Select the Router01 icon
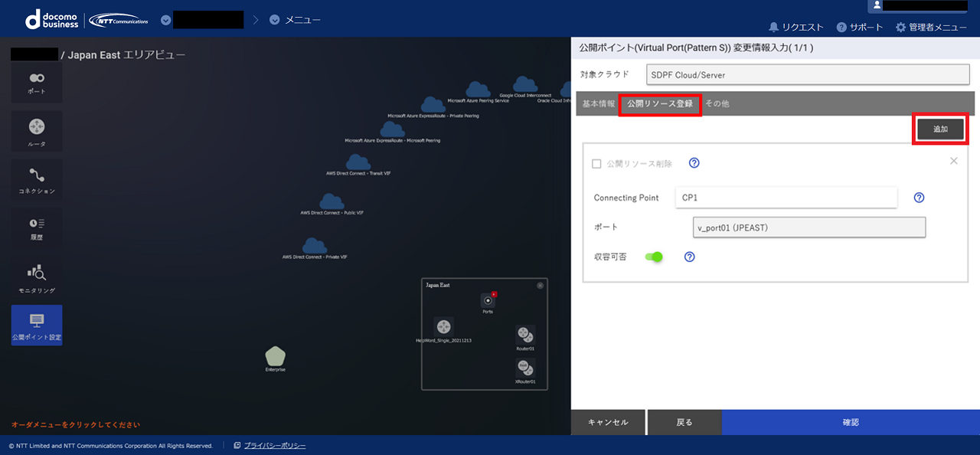The image size is (980, 455). click(525, 335)
